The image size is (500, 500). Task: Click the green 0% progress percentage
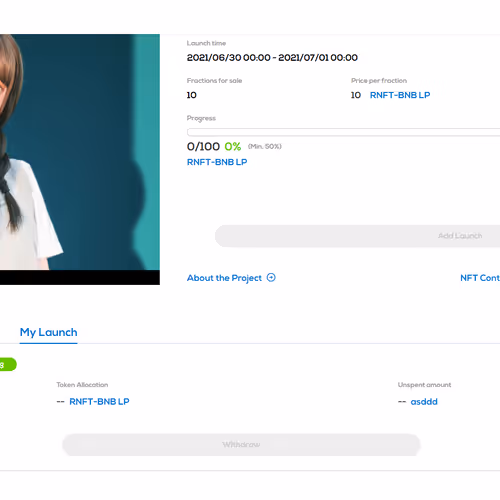(x=233, y=146)
